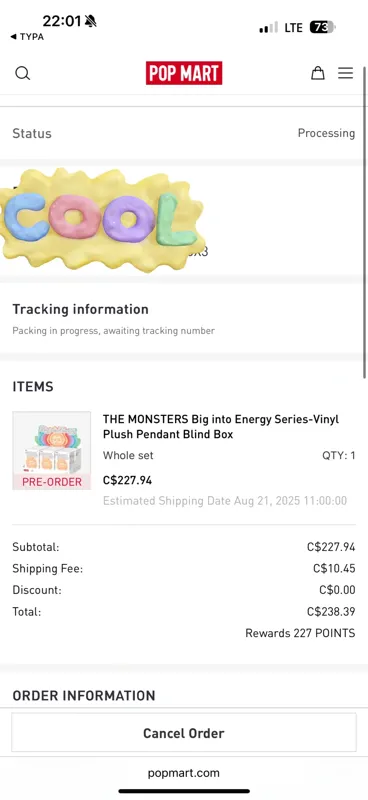Tap the Rewards 227 POINTS text
The image size is (368, 800).
pyautogui.click(x=300, y=633)
